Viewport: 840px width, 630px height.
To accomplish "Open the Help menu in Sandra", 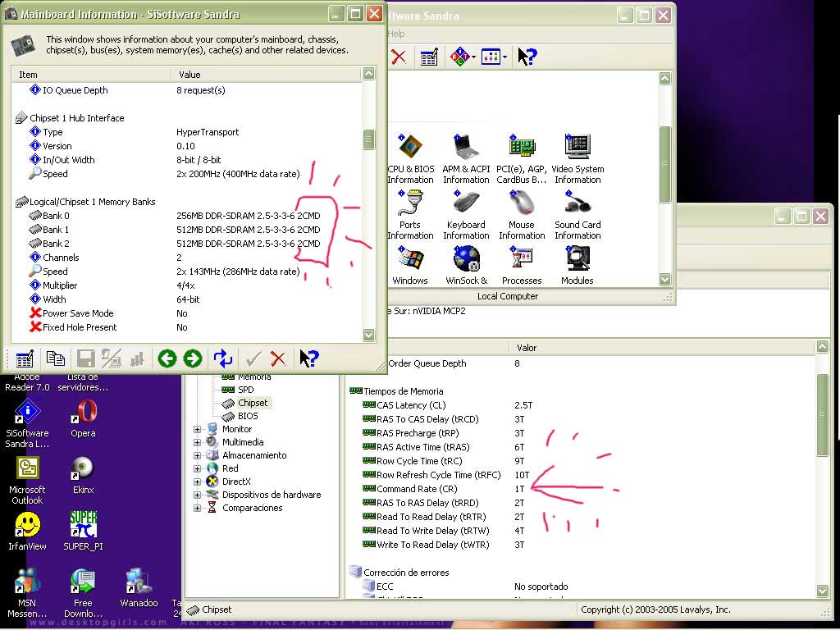I will (396, 34).
